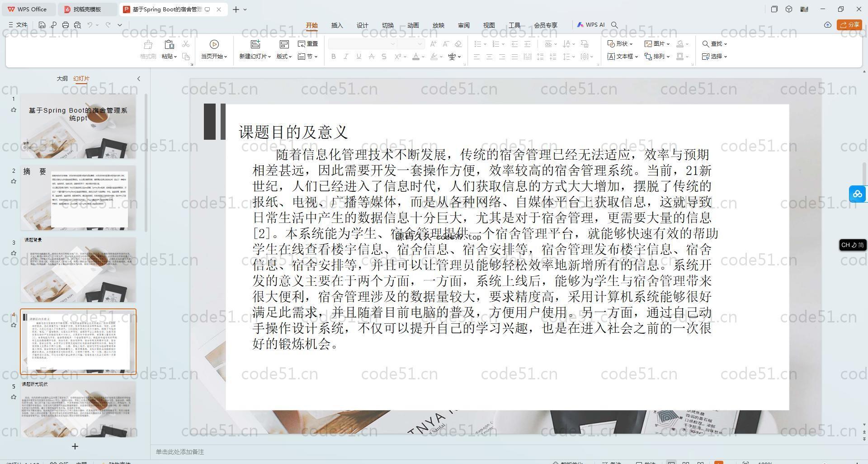Collapse the slide panel with chevron

pyautogui.click(x=139, y=79)
